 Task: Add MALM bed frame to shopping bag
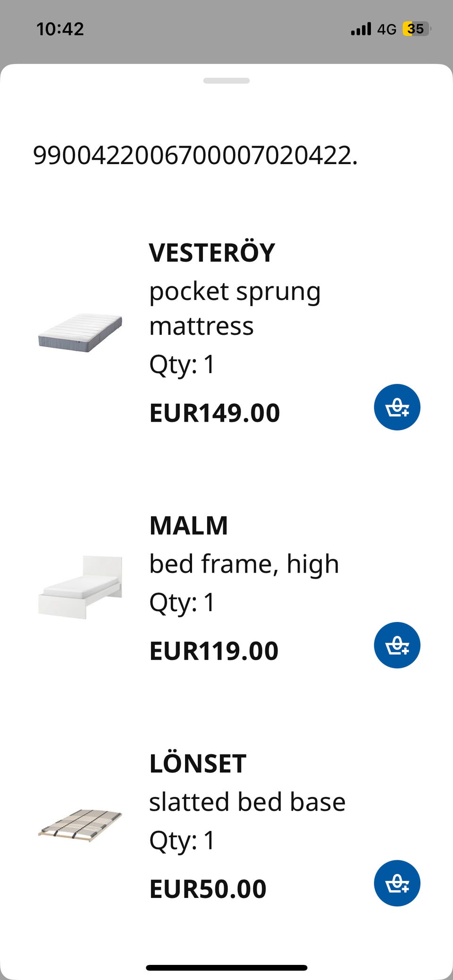(397, 645)
